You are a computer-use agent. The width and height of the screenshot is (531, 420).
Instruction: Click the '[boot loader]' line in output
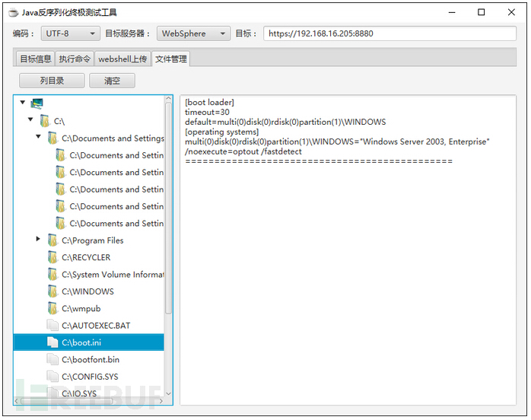pyautogui.click(x=209, y=102)
